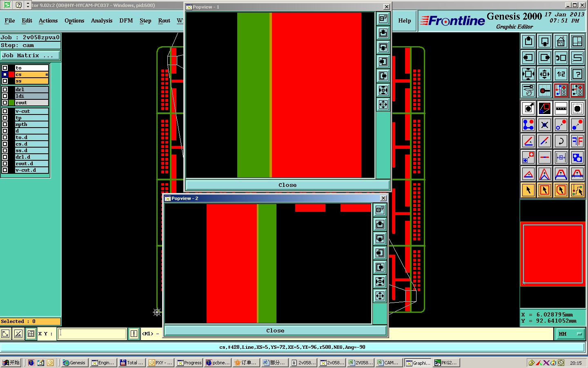Screen dimensions: 588x368
Task: Open the Edit menu
Action: click(27, 20)
